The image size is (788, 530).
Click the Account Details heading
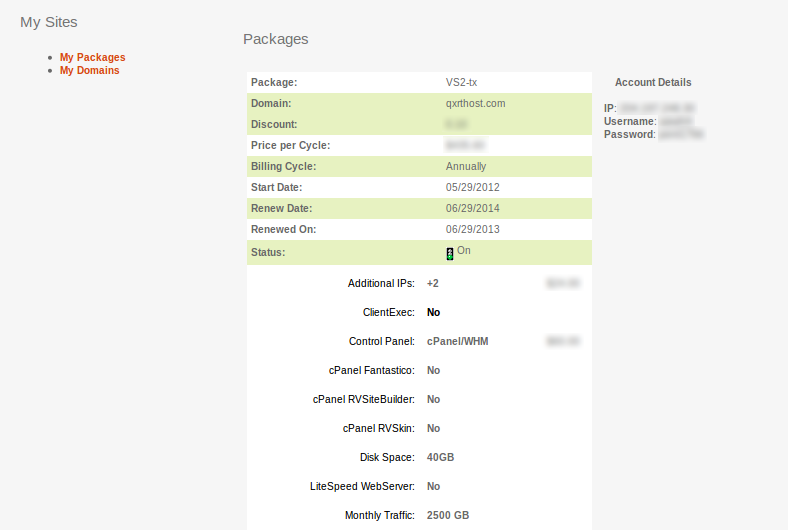(653, 83)
